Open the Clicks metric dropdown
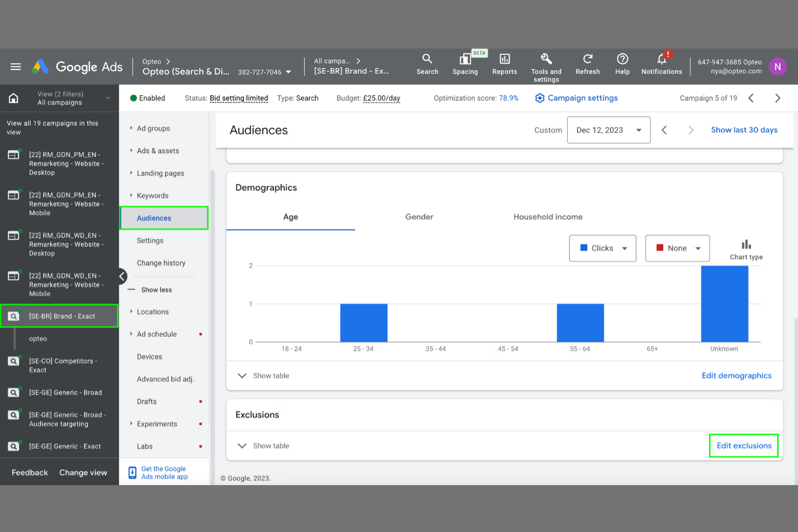Screen dimensions: 798x532 click(602, 248)
